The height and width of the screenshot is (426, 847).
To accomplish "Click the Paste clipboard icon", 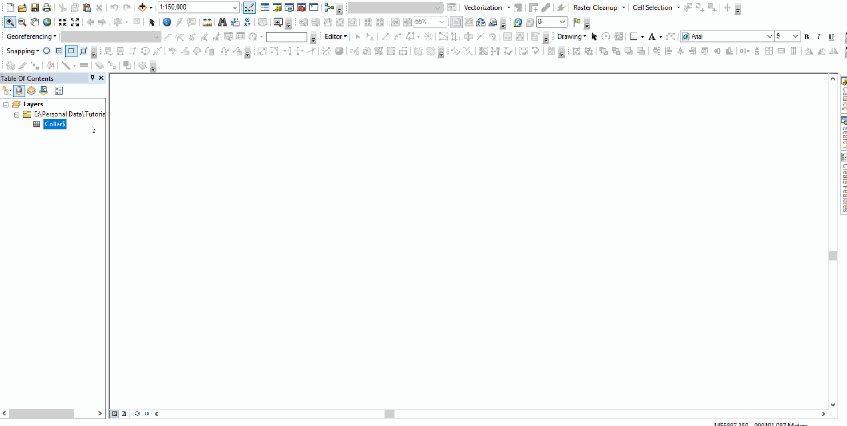I will click(x=86, y=8).
